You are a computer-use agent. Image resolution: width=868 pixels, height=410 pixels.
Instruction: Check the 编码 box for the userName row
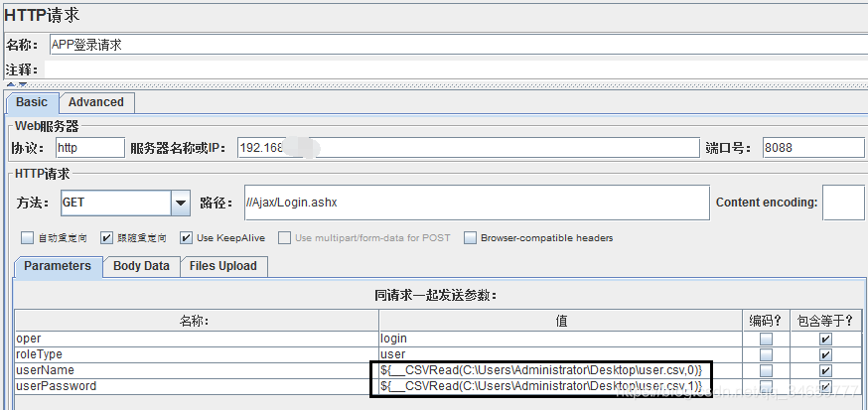coord(766,370)
